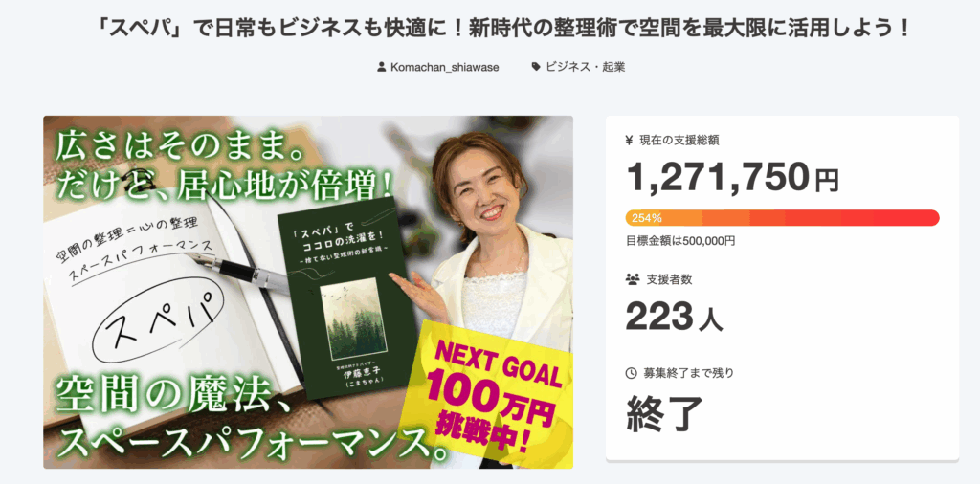The height and width of the screenshot is (484, 980).
Task: Click the 支援者数 label text
Action: (x=669, y=280)
